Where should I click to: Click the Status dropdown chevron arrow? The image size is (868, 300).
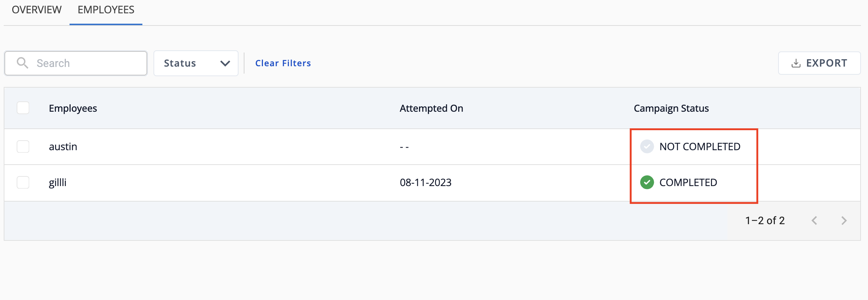click(x=225, y=63)
